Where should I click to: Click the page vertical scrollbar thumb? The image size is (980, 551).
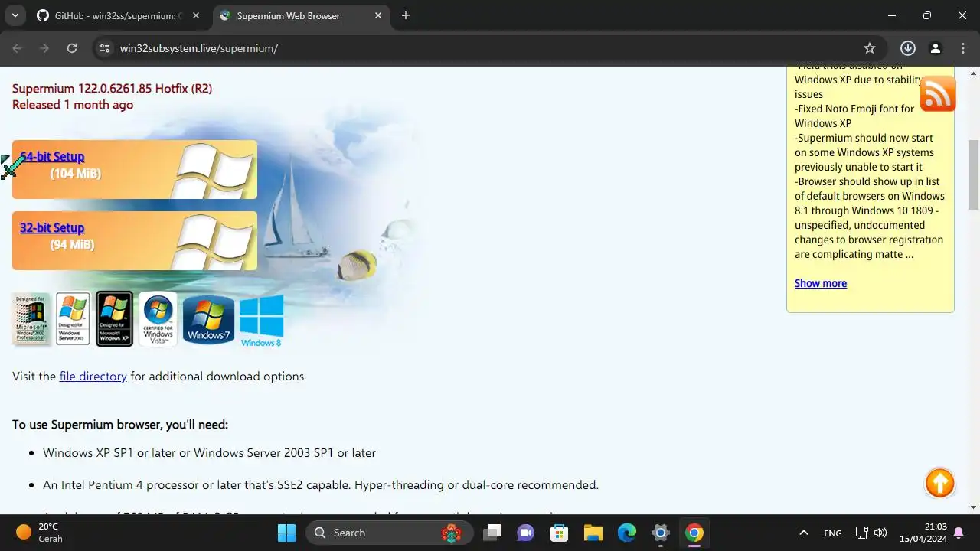(x=974, y=174)
